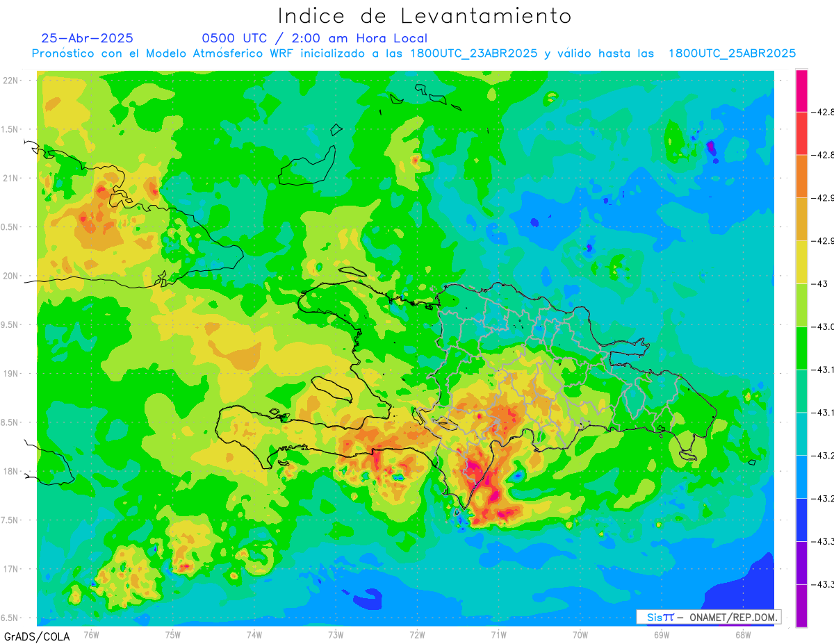The height and width of the screenshot is (644, 834).
Task: Select the red legend color block
Action: pyautogui.click(x=801, y=133)
